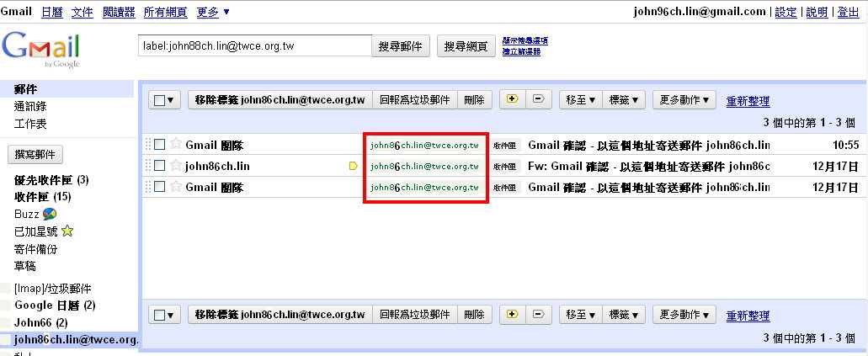Open 所有網頁 in the top navigation
The height and width of the screenshot is (356, 868).
coord(166,12)
